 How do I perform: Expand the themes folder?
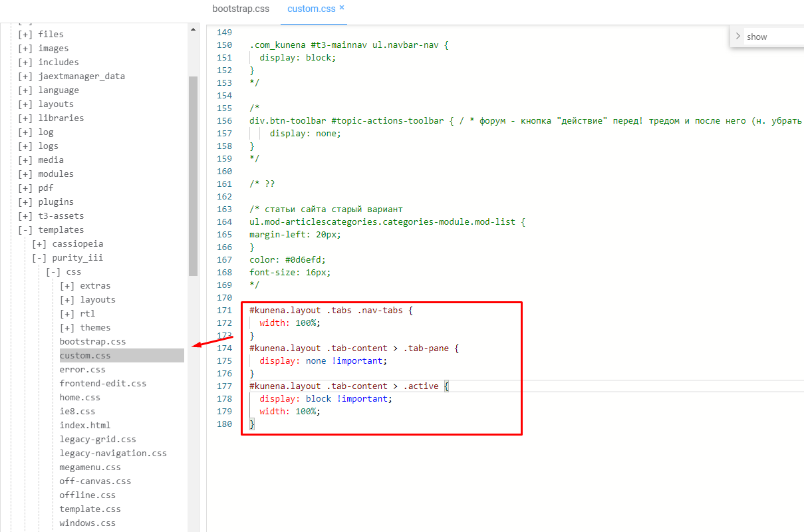tap(67, 328)
